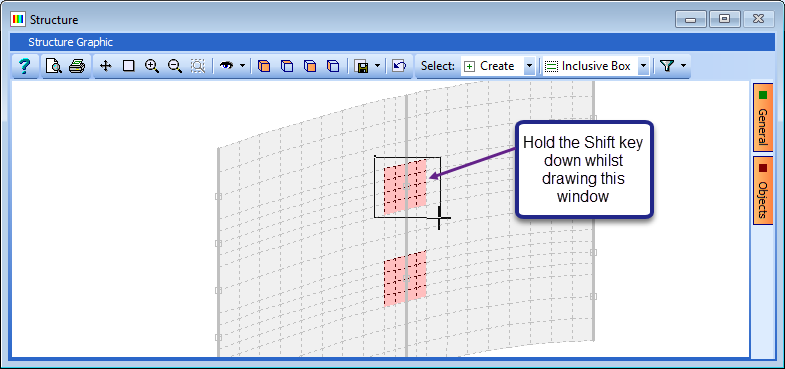Open help with the question mark icon
785x369 pixels.
point(25,66)
